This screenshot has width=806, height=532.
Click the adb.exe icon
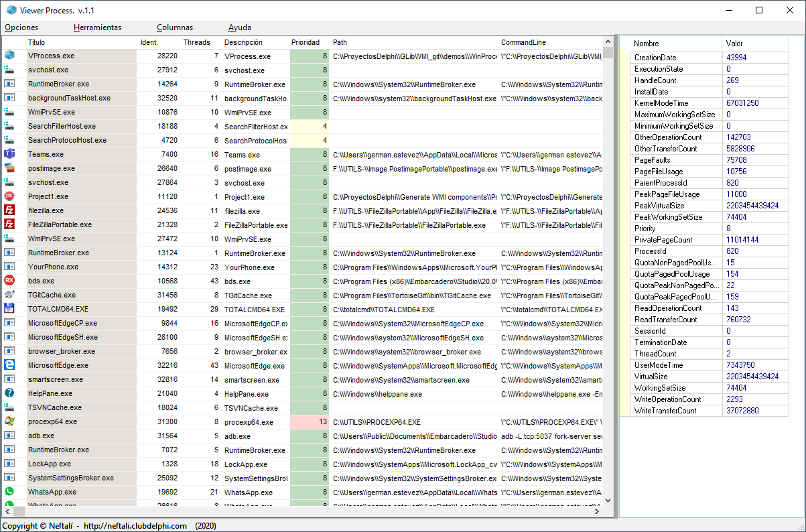9,436
